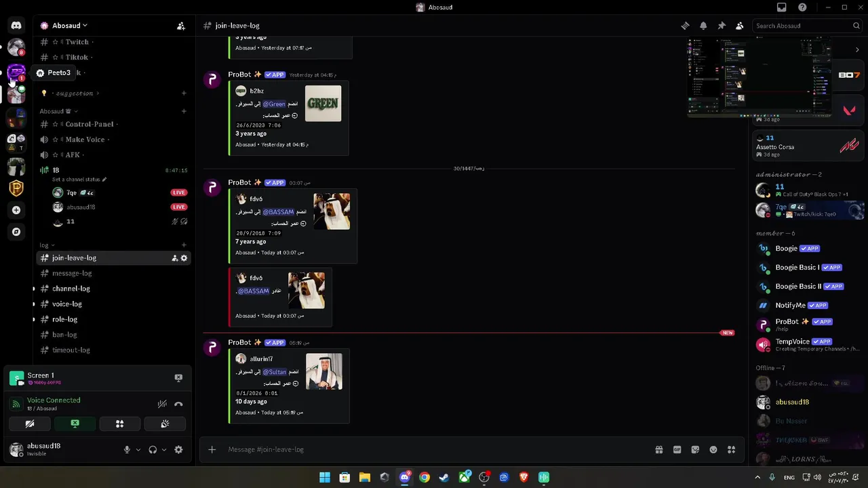This screenshot has width=868, height=488.
Task: Disconnect from voice with hang-up icon
Action: tap(178, 404)
